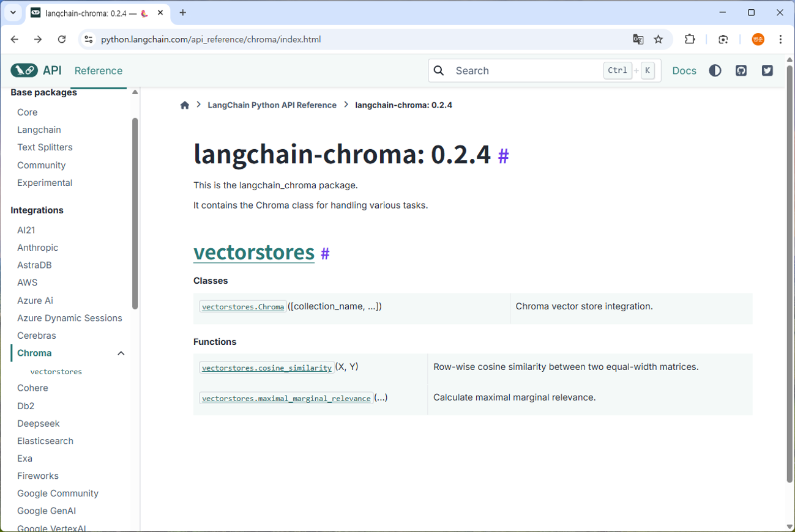Open Langchain in the sidebar
This screenshot has width=795, height=532.
39,130
